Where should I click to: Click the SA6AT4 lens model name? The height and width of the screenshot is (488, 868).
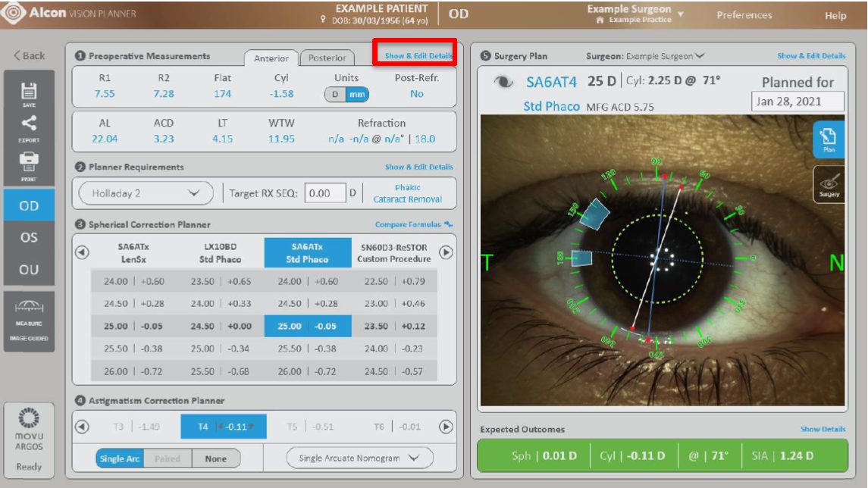[x=551, y=83]
